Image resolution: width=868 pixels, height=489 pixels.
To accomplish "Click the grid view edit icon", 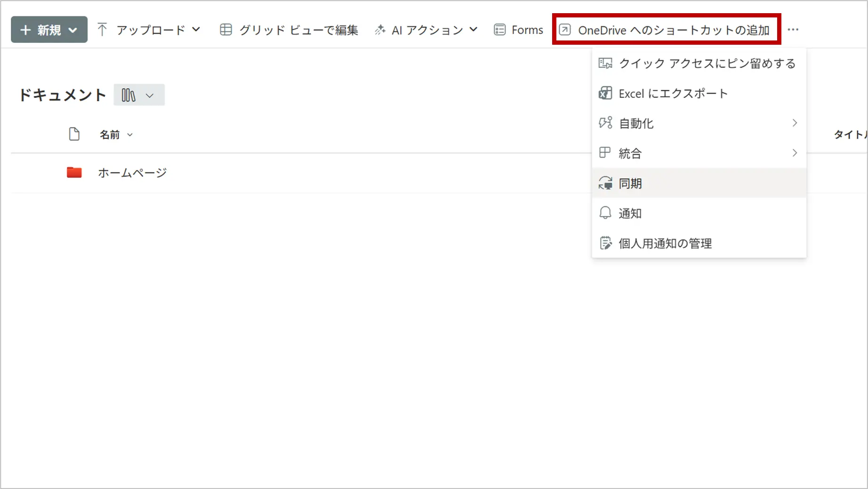I will pos(226,30).
